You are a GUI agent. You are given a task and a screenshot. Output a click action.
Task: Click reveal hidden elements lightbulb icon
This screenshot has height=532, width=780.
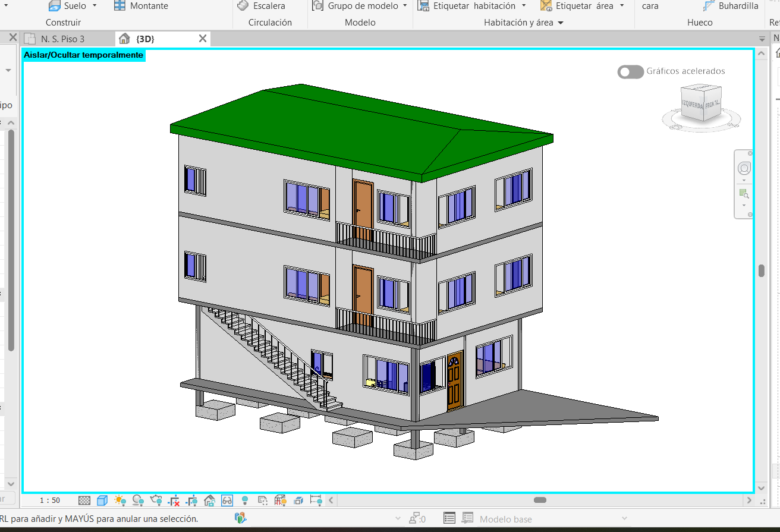pos(245,500)
